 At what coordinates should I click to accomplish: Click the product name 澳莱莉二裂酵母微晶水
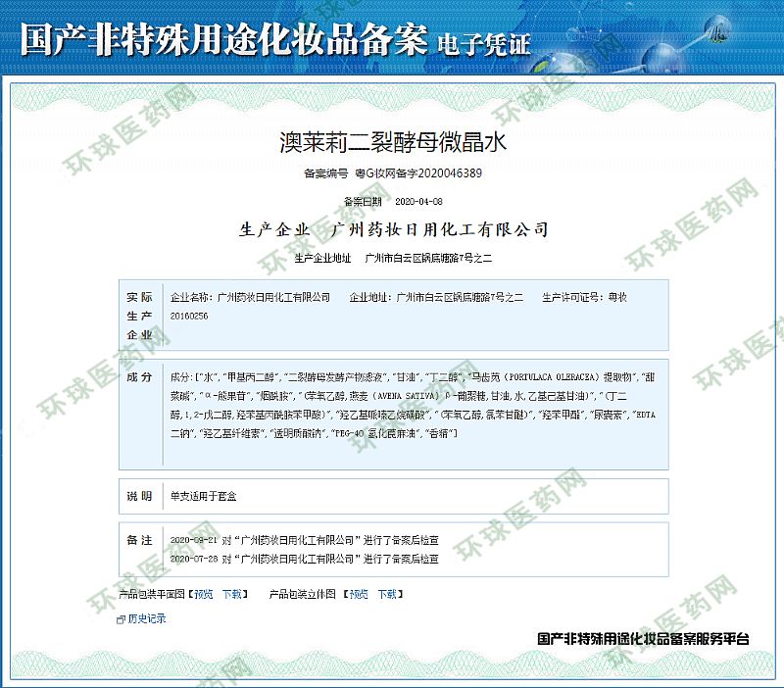(391, 141)
